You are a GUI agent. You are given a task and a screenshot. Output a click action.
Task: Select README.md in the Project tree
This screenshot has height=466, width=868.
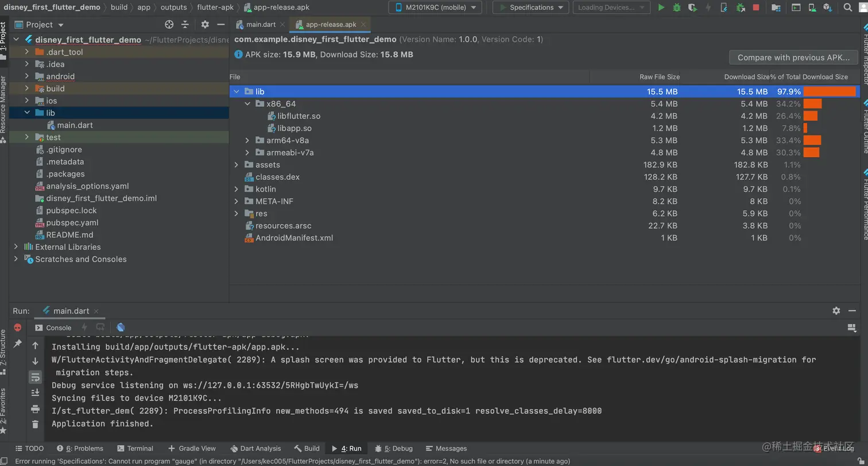[69, 235]
